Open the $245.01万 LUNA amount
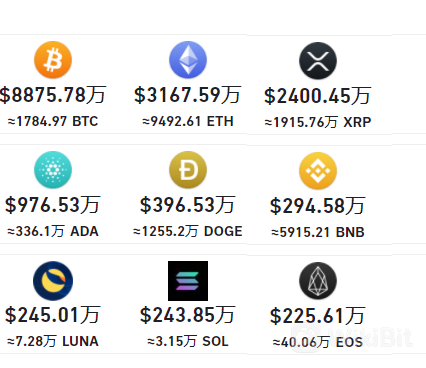The image size is (426, 368). [53, 315]
